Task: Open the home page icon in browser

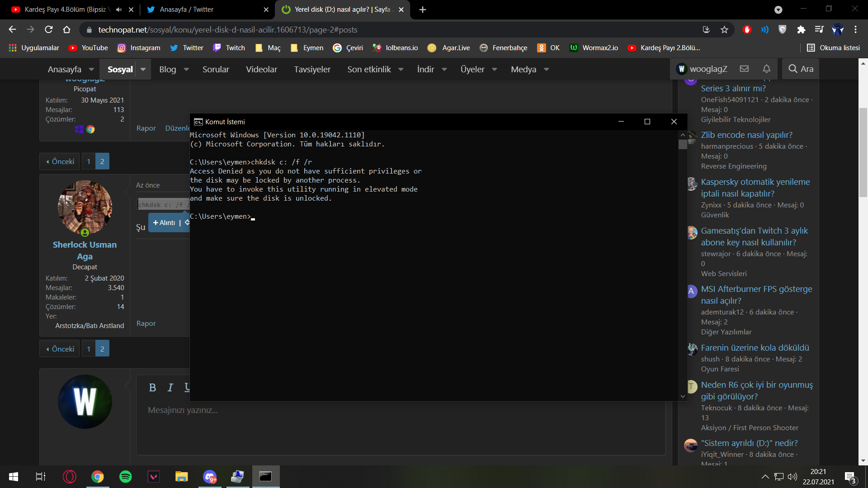Action: [x=66, y=30]
